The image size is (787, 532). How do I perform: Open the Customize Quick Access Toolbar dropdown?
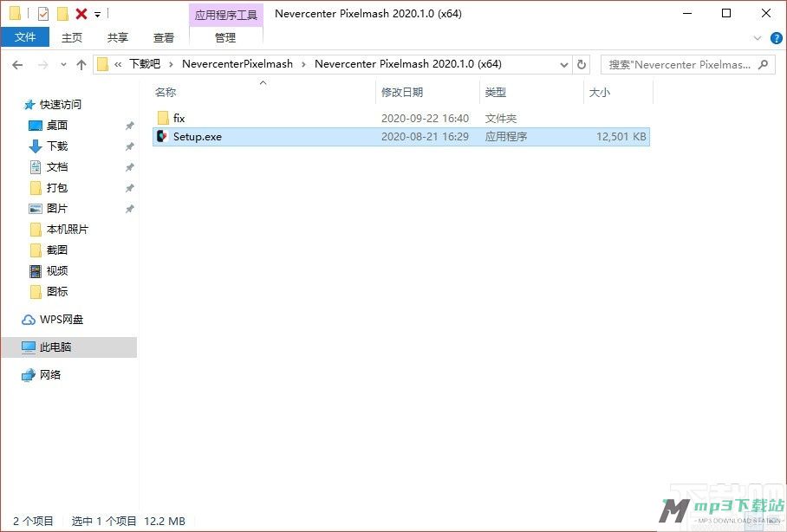click(97, 15)
